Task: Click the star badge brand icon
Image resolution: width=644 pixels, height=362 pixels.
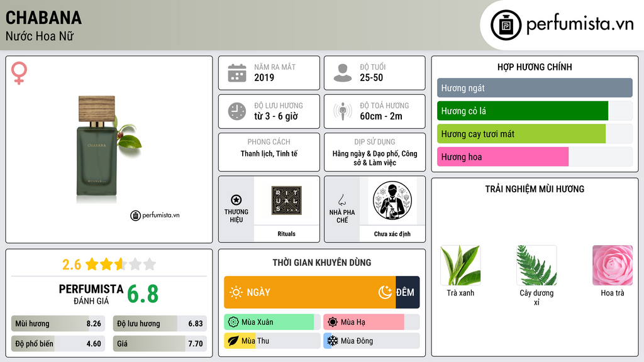Action: click(x=236, y=200)
